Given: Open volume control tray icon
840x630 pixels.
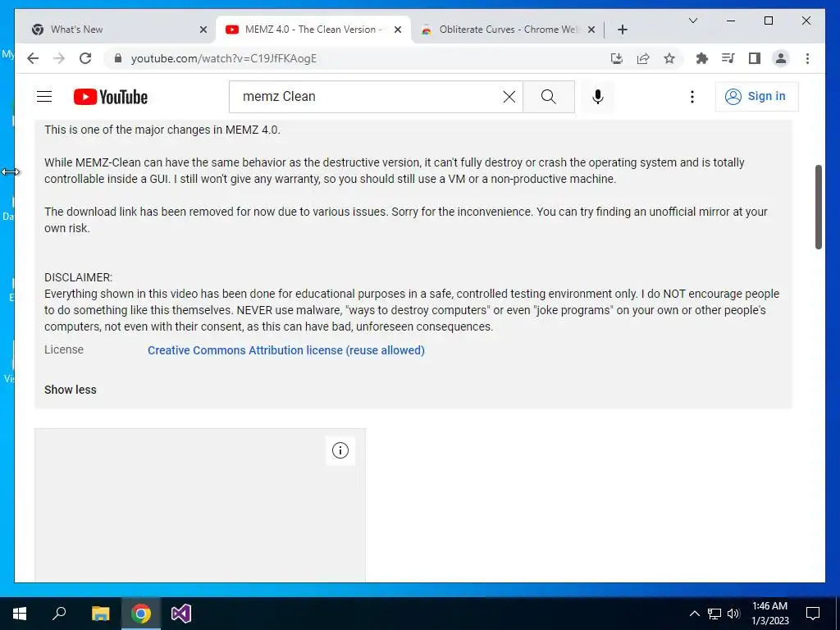Looking at the screenshot, I should click(x=733, y=614).
